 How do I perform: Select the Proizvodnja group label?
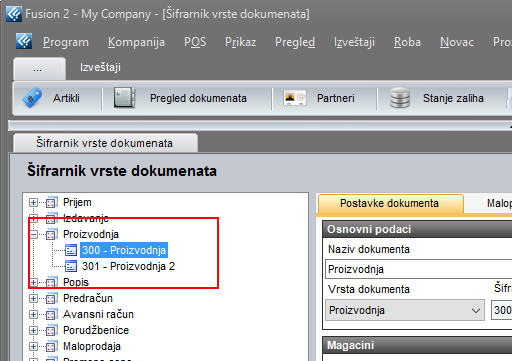click(x=91, y=234)
